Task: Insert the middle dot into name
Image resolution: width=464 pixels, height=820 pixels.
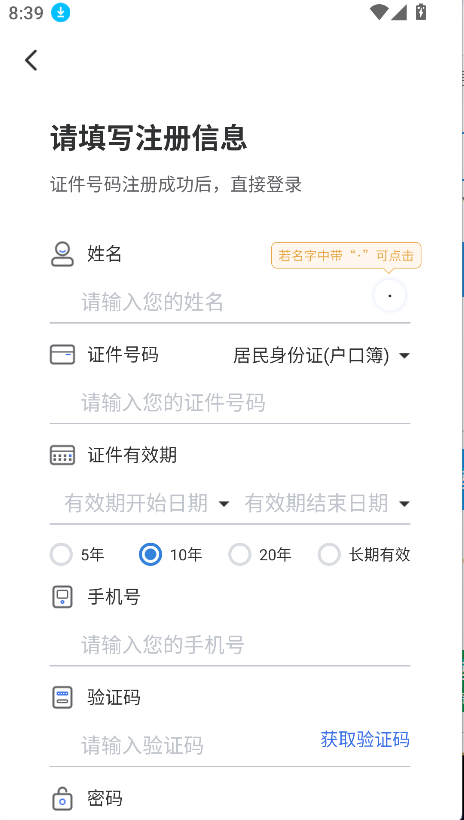Action: point(390,295)
